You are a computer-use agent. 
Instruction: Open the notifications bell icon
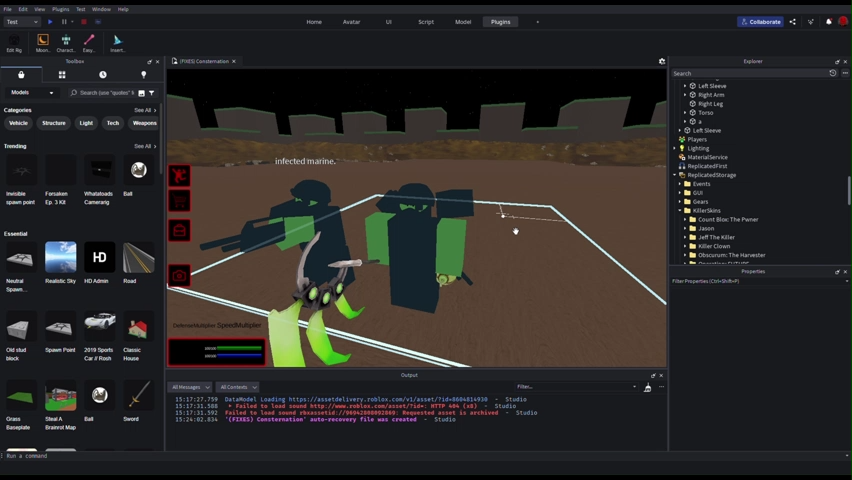pyautogui.click(x=829, y=22)
